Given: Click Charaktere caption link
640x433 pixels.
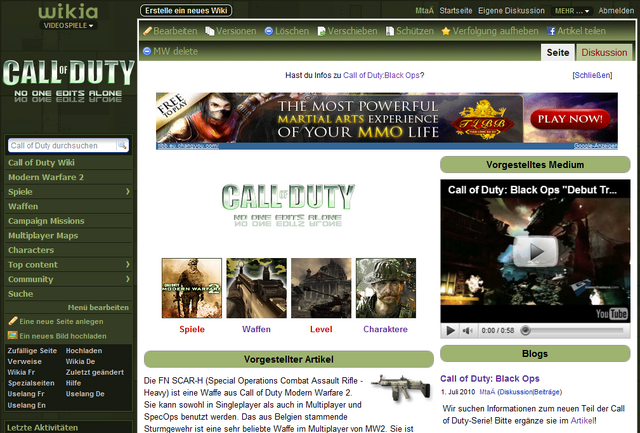Looking at the screenshot, I should 385,329.
